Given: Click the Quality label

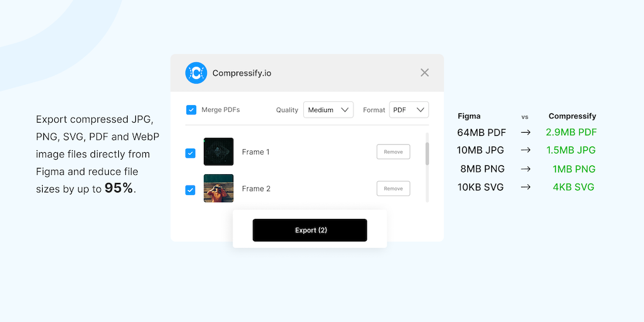Looking at the screenshot, I should 287,110.
